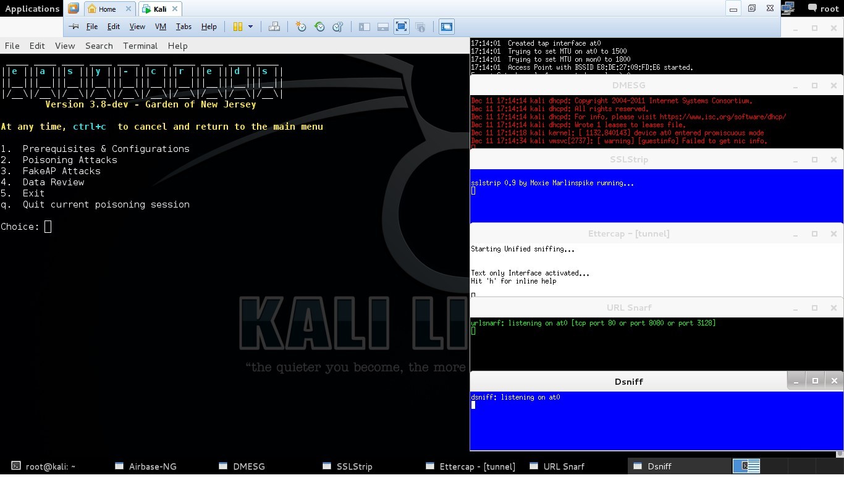Expand the Applications menu
This screenshot has height=504, width=844.
click(x=32, y=9)
